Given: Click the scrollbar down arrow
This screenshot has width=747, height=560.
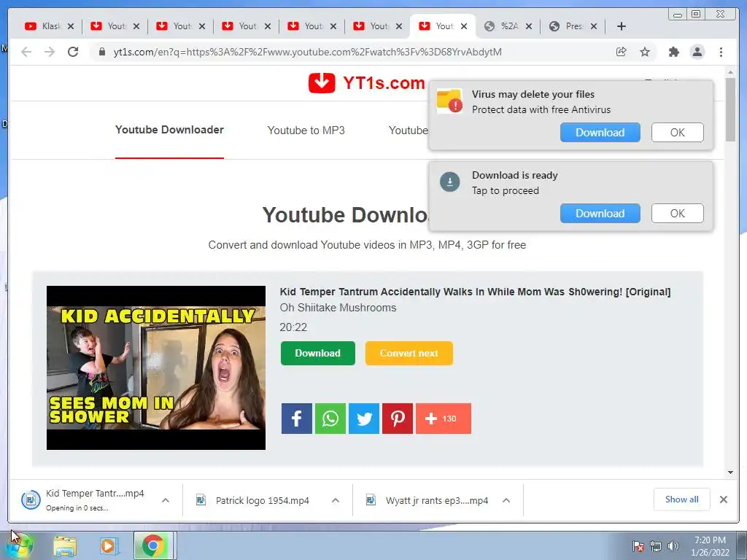Looking at the screenshot, I should [x=730, y=472].
